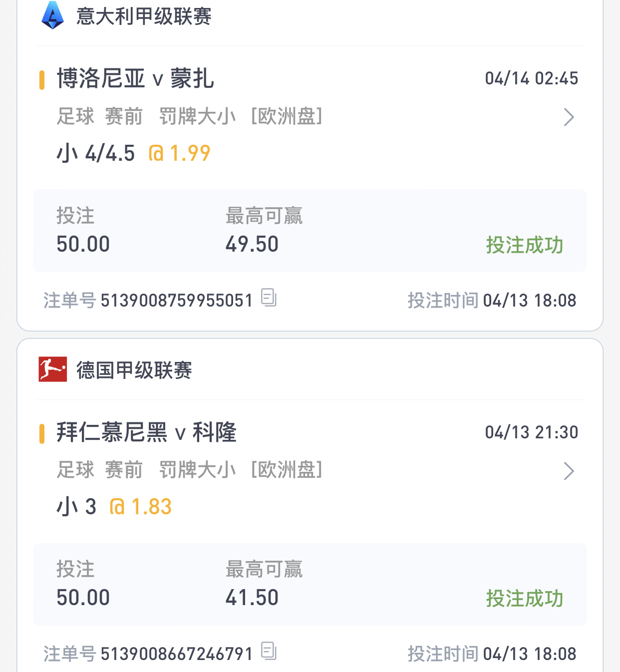Click the 罚牌大小 market label for Bayern match
This screenshot has height=672, width=620.
[197, 470]
